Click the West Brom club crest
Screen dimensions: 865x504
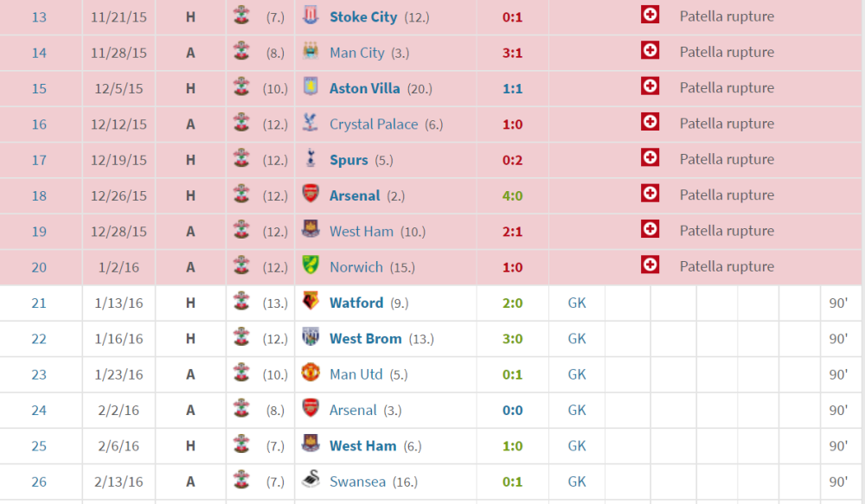tap(310, 338)
